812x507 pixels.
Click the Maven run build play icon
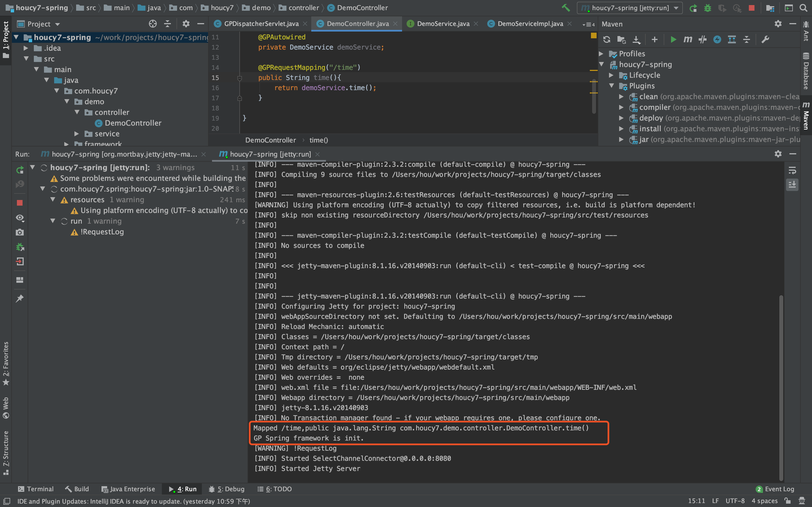[x=673, y=39]
